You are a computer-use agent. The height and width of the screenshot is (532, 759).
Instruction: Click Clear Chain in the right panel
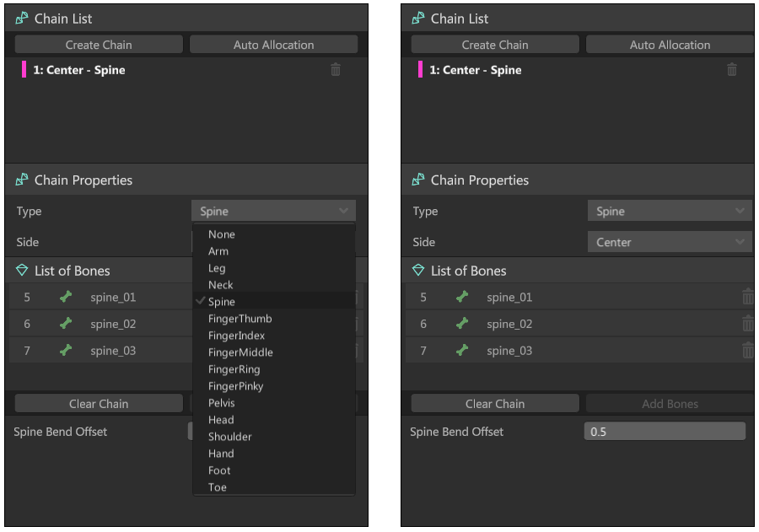pos(495,404)
